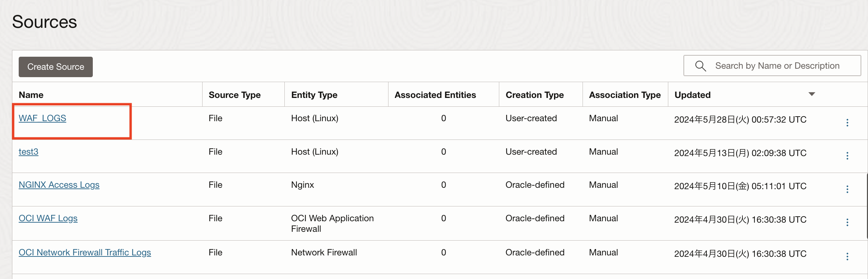Open the test3 source link
868x279 pixels.
pos(29,152)
